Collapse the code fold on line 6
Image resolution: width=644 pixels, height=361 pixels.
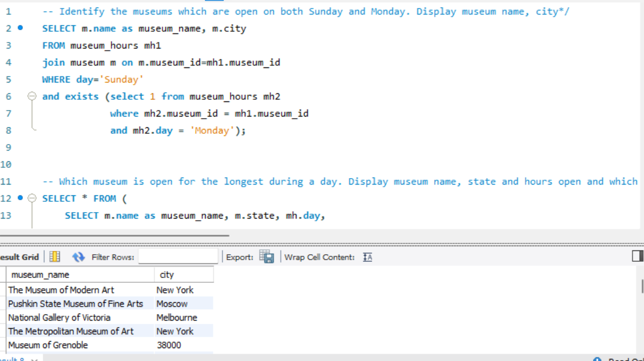click(x=32, y=97)
